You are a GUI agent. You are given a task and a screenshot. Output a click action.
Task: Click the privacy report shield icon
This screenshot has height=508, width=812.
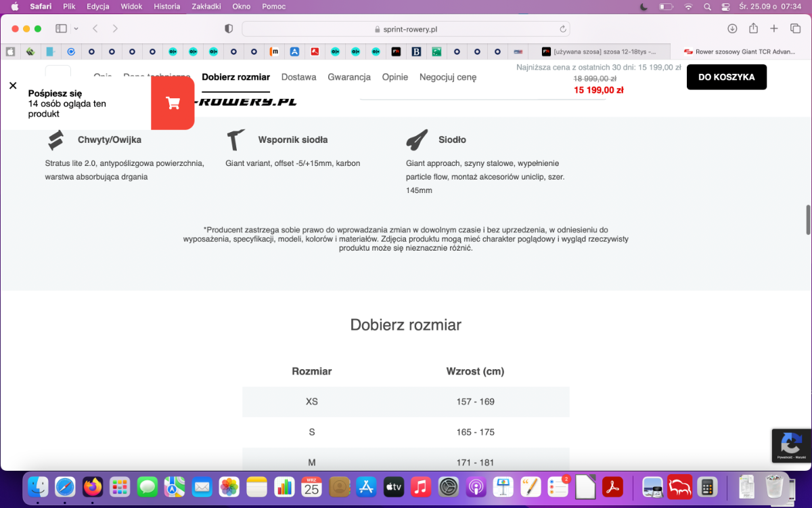[x=229, y=28]
